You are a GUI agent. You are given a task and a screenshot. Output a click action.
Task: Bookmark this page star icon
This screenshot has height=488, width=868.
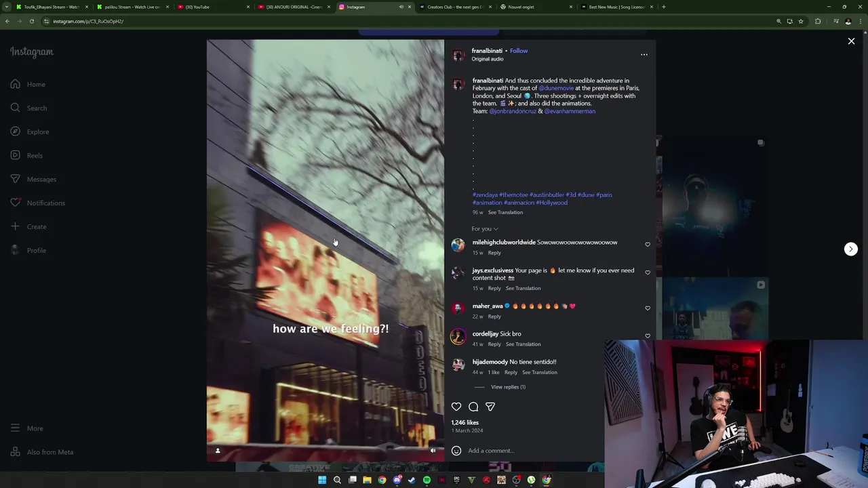[x=800, y=21]
